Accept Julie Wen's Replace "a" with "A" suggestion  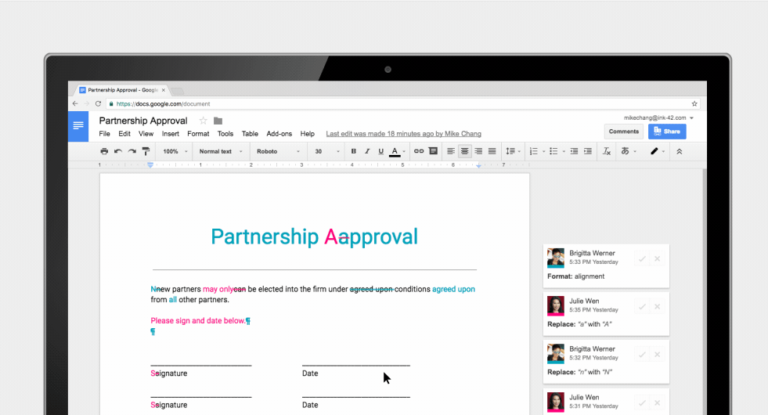pyautogui.click(x=642, y=307)
